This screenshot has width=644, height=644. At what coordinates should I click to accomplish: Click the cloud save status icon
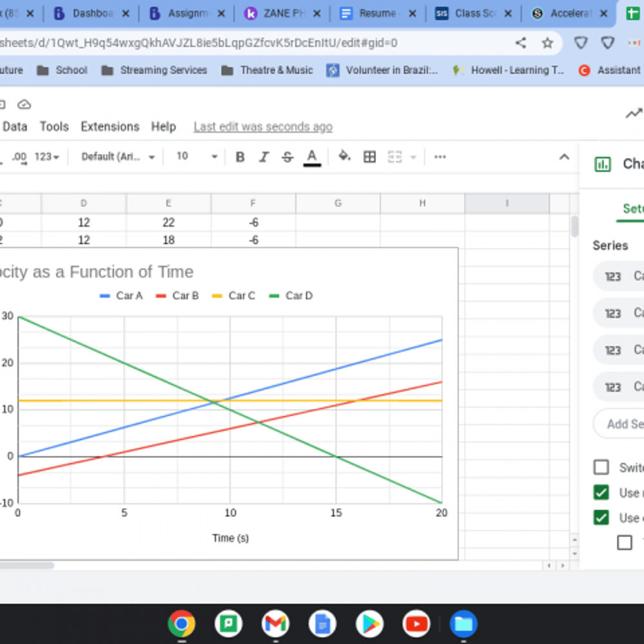(x=24, y=105)
